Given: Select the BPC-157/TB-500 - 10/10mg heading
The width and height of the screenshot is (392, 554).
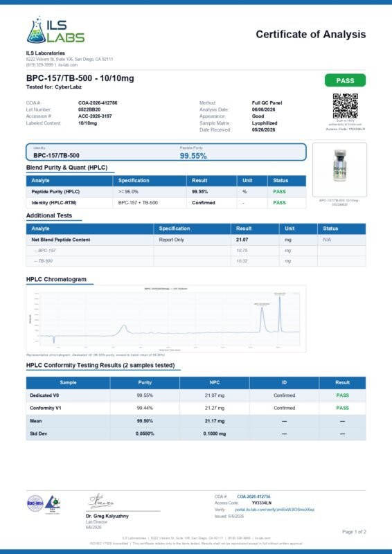Looking at the screenshot, I should [80, 78].
